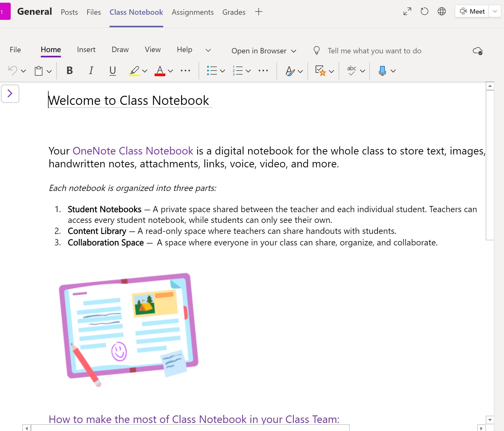
Task: Expand the notebook navigation pane
Action: [x=10, y=94]
